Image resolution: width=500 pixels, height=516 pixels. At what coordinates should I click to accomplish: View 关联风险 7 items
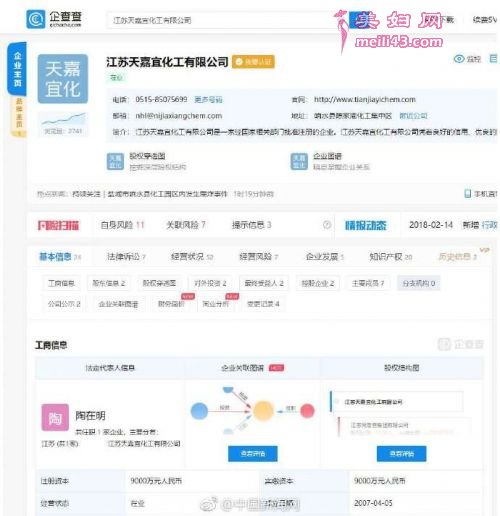pos(186,225)
